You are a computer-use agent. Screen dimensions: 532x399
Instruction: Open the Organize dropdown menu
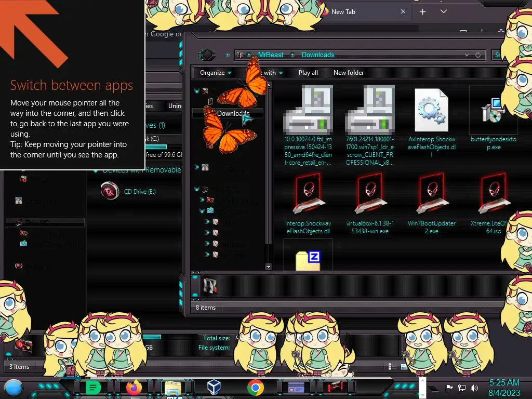216,73
